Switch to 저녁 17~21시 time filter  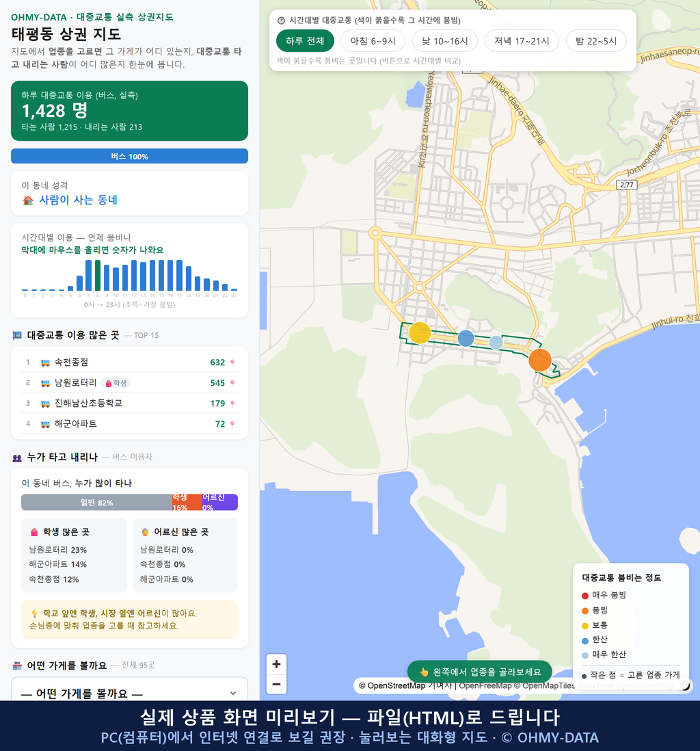[522, 41]
